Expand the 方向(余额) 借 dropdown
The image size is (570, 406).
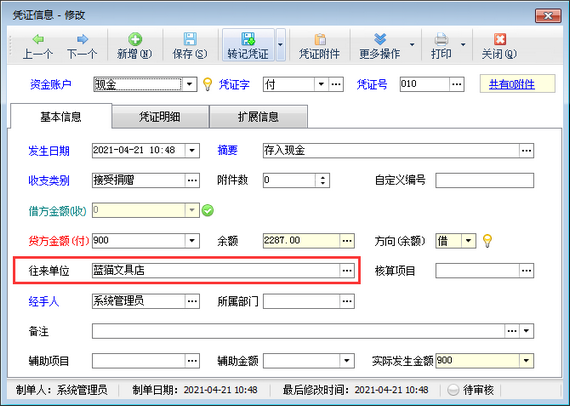click(469, 240)
